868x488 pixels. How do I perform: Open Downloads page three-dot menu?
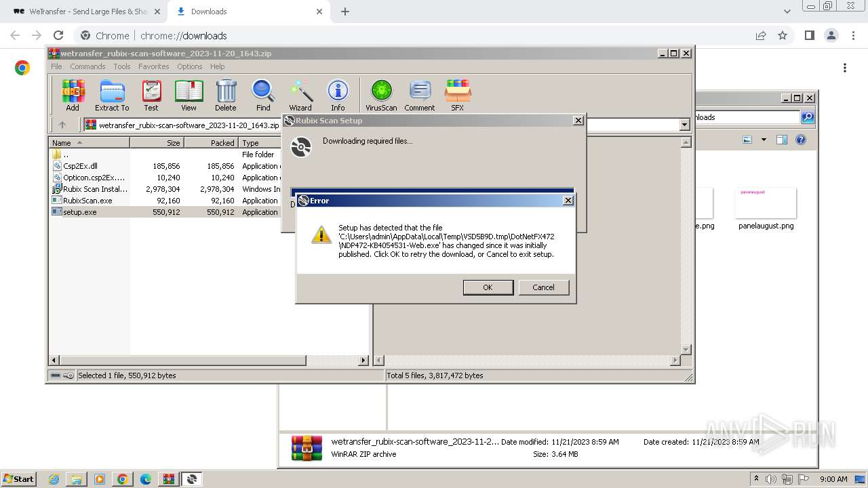[x=845, y=68]
